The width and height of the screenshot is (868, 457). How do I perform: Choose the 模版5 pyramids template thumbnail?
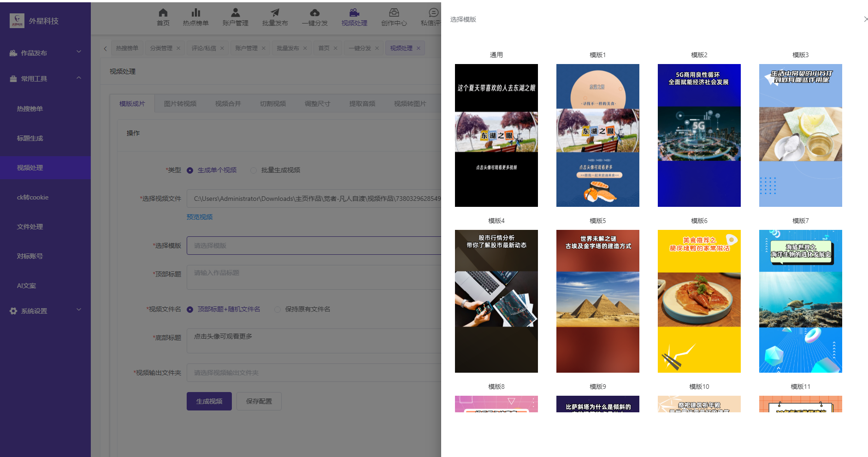[598, 301]
